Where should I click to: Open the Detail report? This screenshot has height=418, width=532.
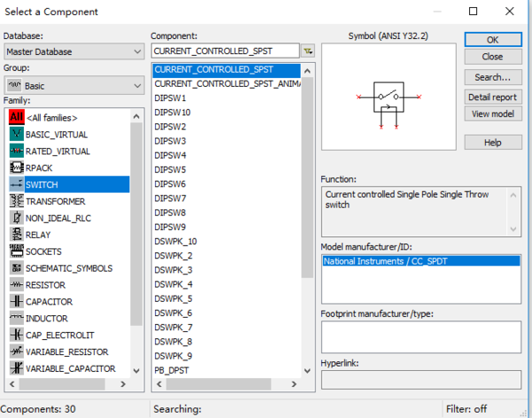493,97
